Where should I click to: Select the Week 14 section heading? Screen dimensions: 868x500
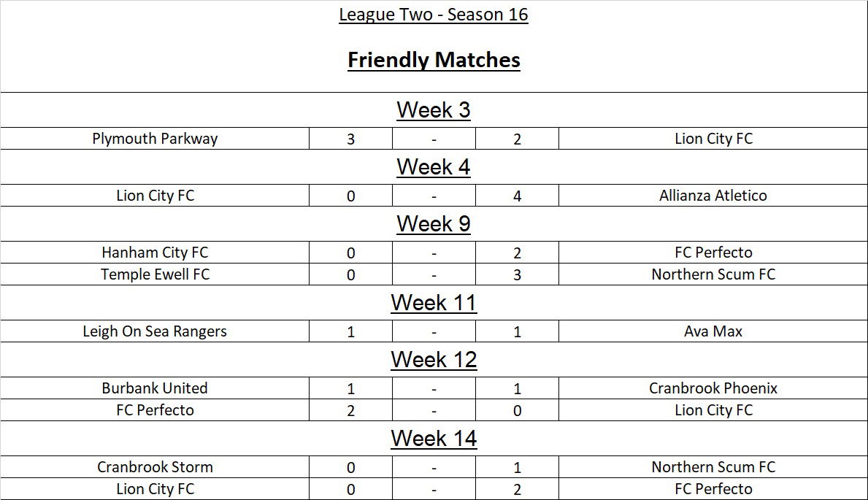(x=434, y=439)
